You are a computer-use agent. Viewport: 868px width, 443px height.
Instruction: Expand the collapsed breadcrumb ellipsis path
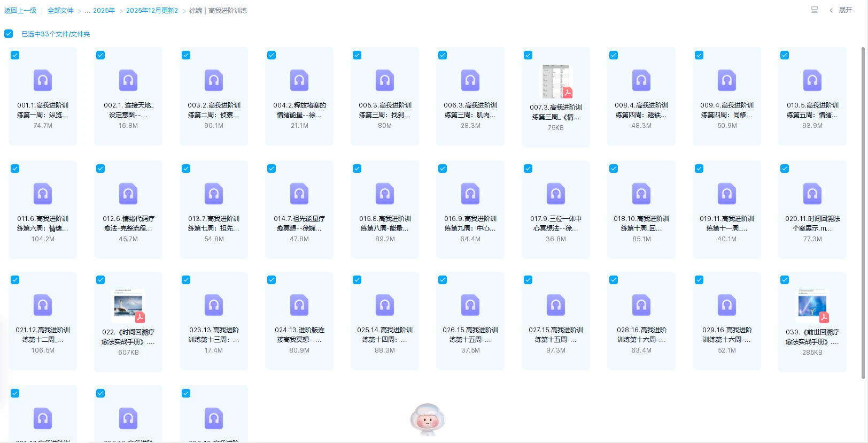point(87,11)
